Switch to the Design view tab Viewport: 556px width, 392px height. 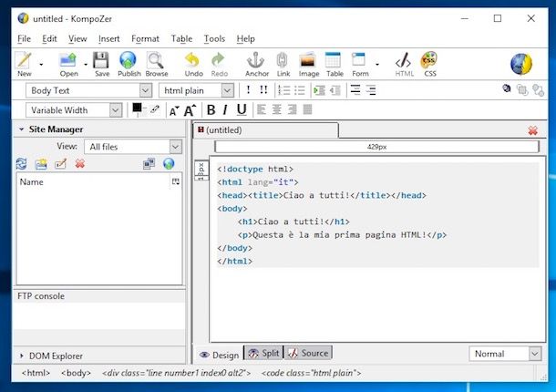219,355
